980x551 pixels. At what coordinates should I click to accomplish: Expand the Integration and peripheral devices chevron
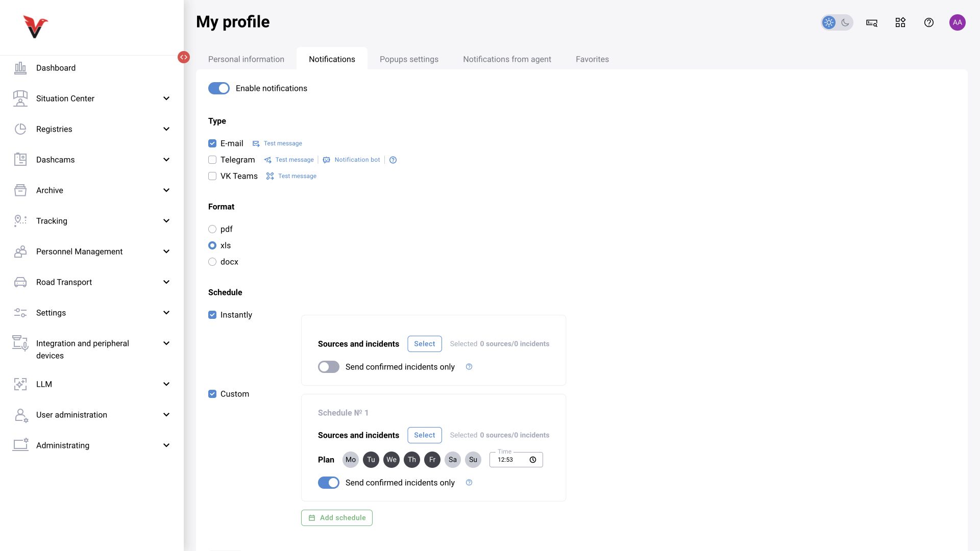166,343
